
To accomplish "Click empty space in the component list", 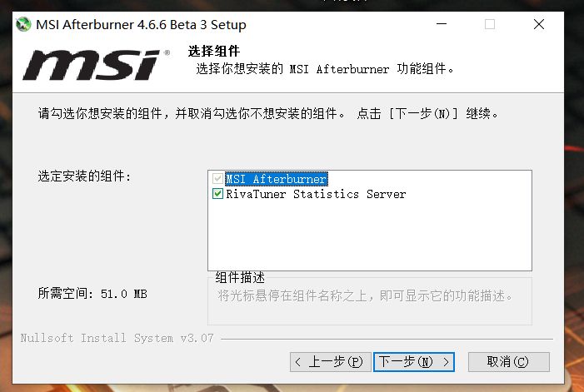I will pos(369,237).
